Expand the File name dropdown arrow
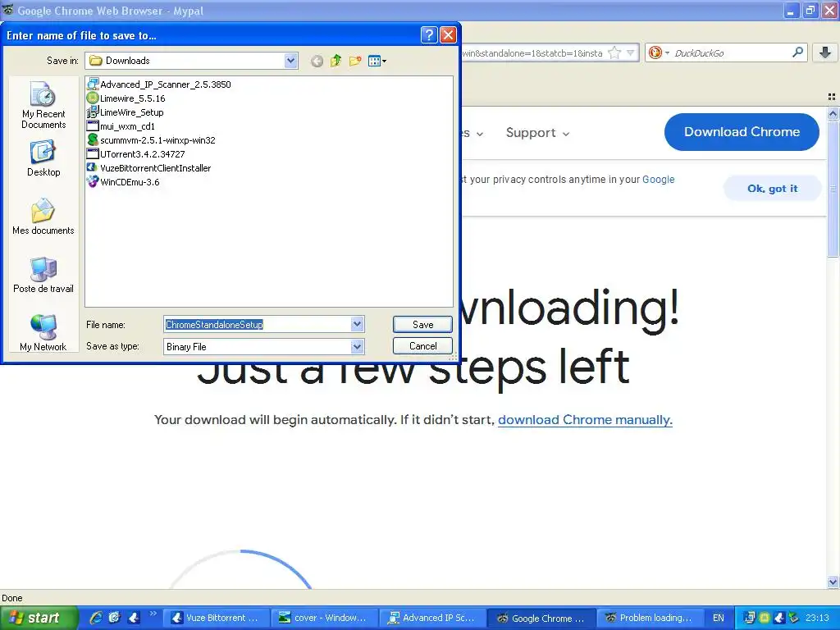The image size is (840, 630). point(358,324)
